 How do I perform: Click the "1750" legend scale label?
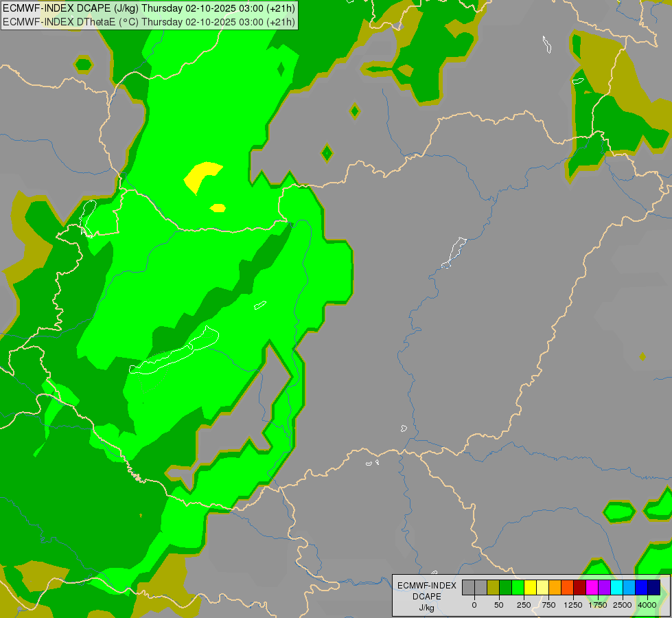click(x=598, y=605)
